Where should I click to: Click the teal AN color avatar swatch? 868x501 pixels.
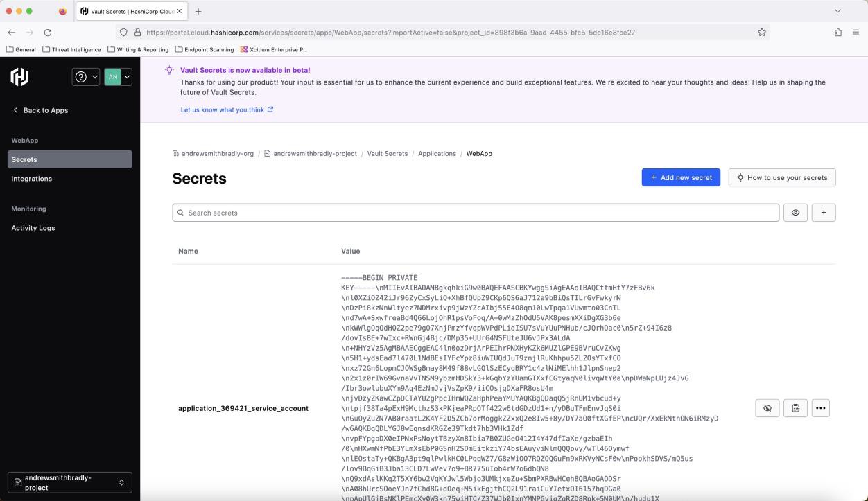coord(113,77)
